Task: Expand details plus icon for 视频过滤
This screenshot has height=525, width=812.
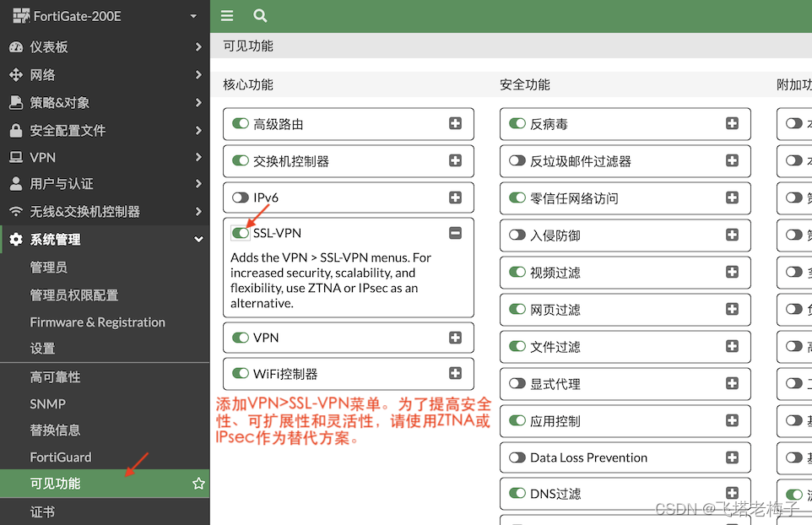Action: 733,272
